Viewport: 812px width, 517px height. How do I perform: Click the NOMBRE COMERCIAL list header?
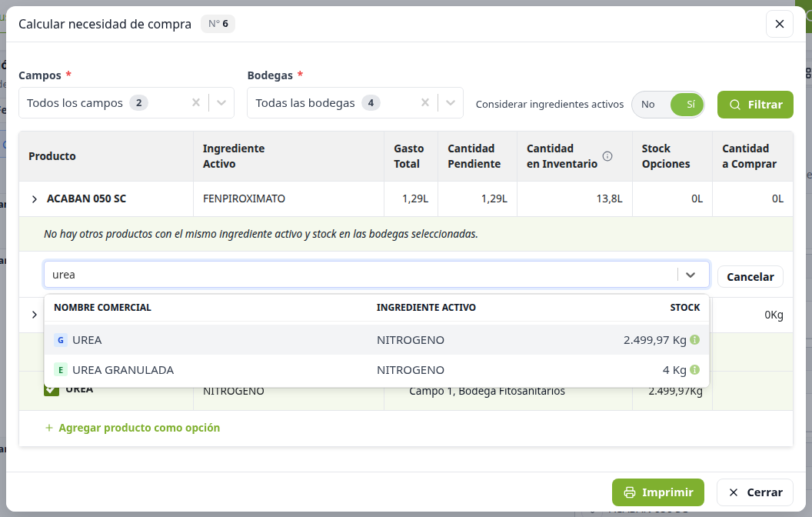[102, 307]
